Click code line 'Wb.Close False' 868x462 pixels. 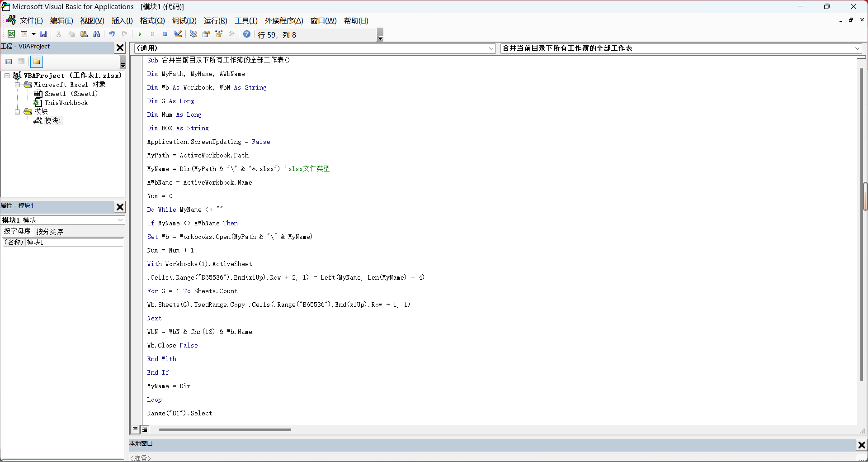[172, 345]
